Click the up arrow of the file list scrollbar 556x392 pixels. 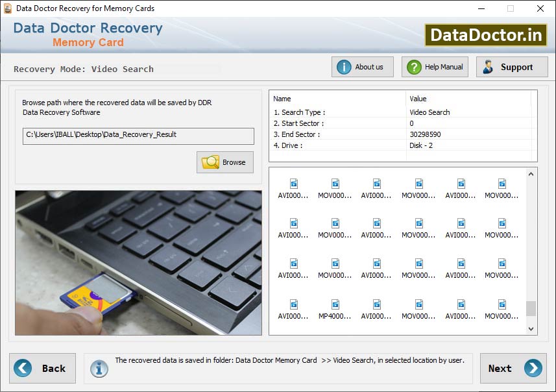point(531,173)
